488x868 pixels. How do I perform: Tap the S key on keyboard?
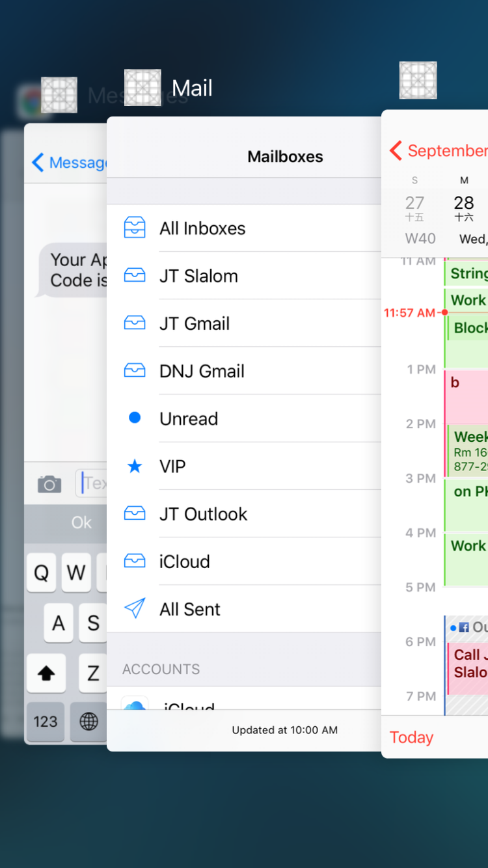click(x=93, y=623)
